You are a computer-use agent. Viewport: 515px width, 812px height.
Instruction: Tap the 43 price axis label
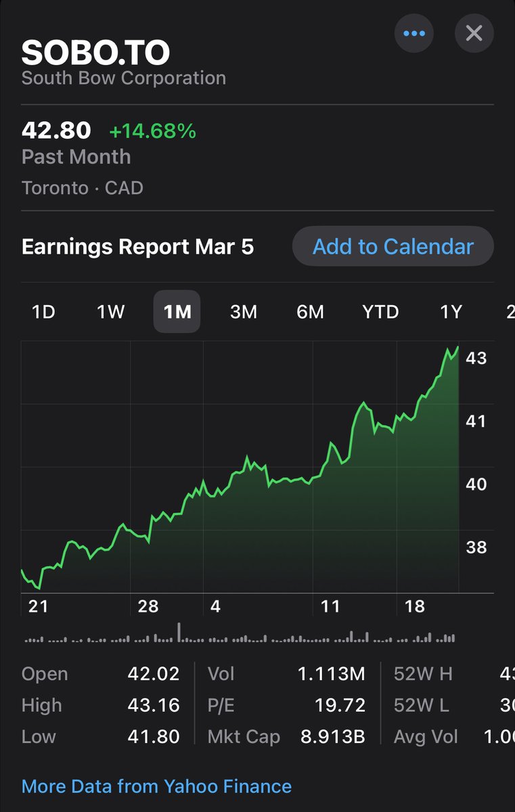[x=476, y=358]
